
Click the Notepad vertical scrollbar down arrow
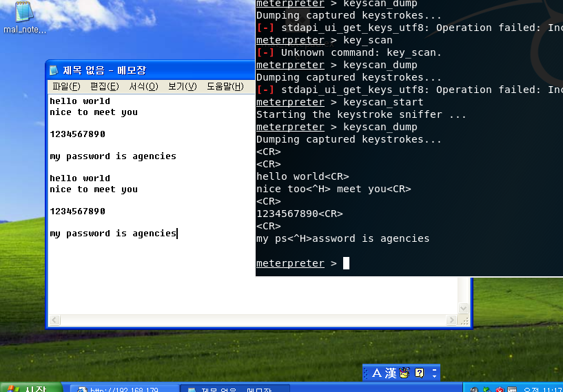point(463,309)
